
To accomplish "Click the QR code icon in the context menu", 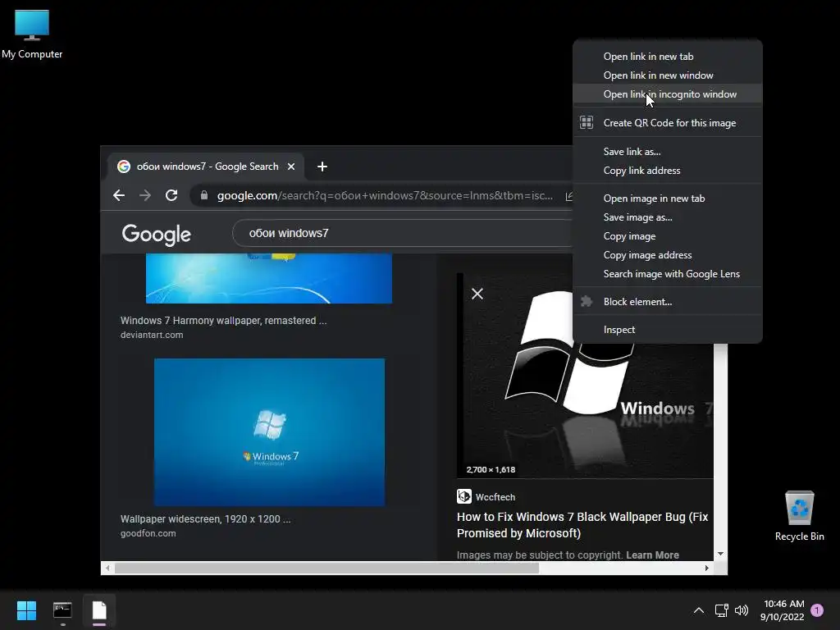I will [587, 123].
